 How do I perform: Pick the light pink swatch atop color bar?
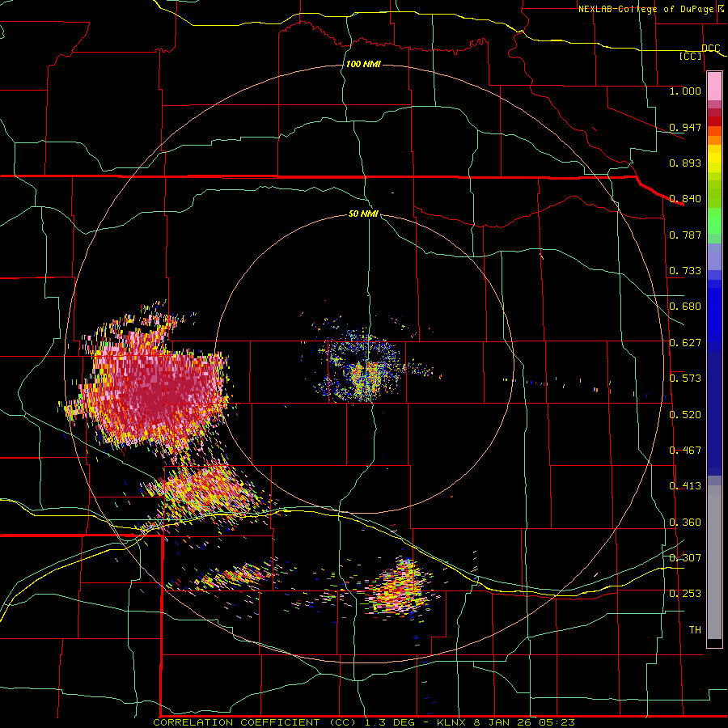(714, 87)
